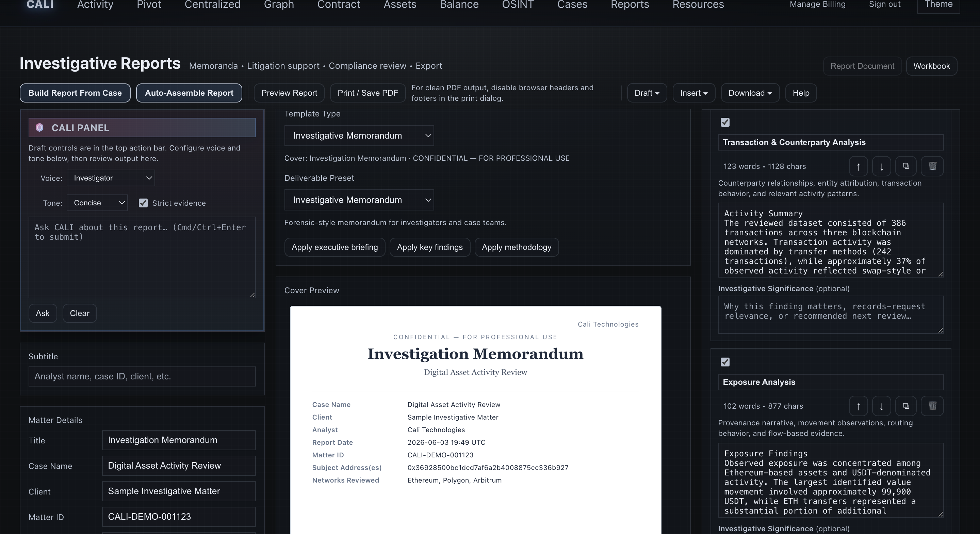Click subject address 0x36928500bc1dcd7af6a2b4008875cc336b927
This screenshot has width=980, height=534.
click(488, 467)
